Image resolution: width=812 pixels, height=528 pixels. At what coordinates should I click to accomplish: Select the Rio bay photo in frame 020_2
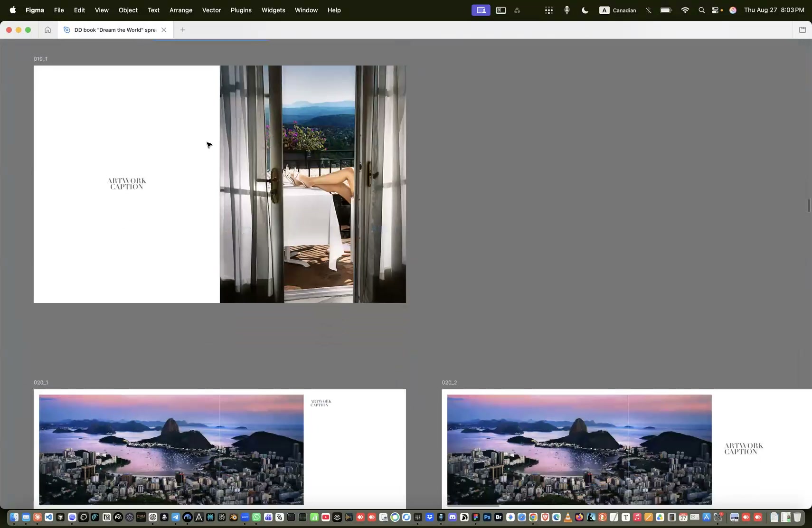click(579, 450)
